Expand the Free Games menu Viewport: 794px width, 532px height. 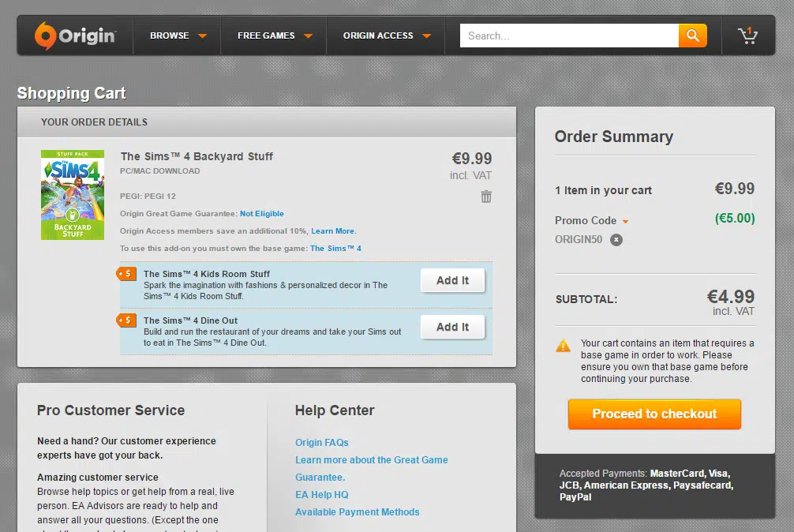tap(275, 36)
